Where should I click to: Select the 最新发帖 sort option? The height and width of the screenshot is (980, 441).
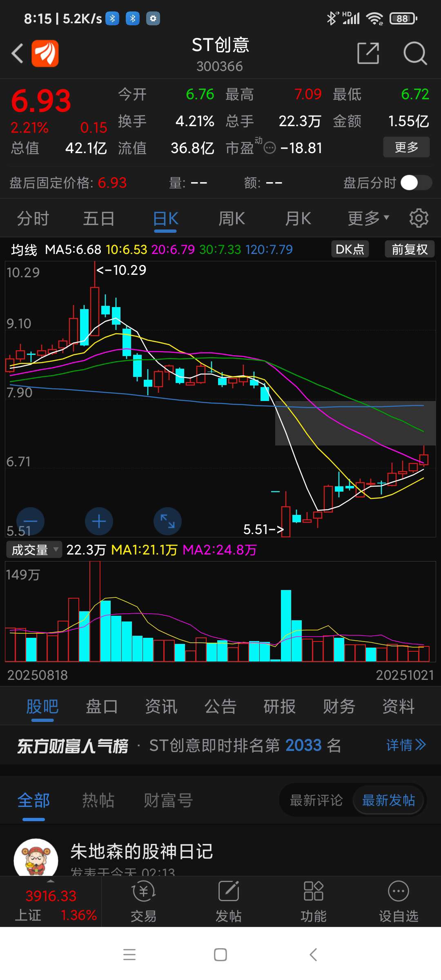click(x=389, y=800)
